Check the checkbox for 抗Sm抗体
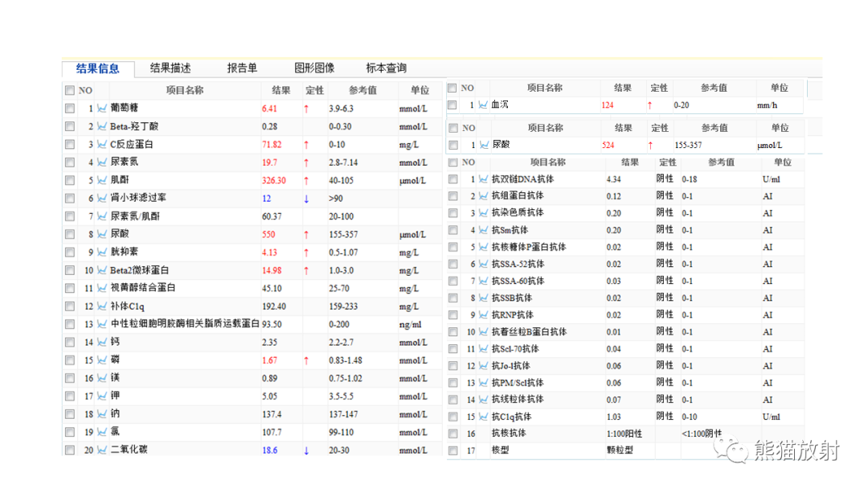The image size is (868, 489). pyautogui.click(x=452, y=229)
